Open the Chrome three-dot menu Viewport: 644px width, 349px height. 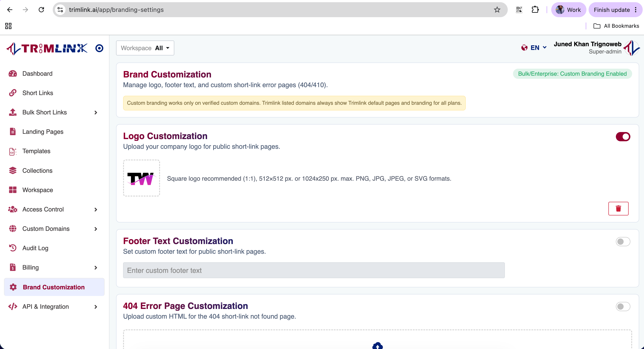(x=635, y=10)
